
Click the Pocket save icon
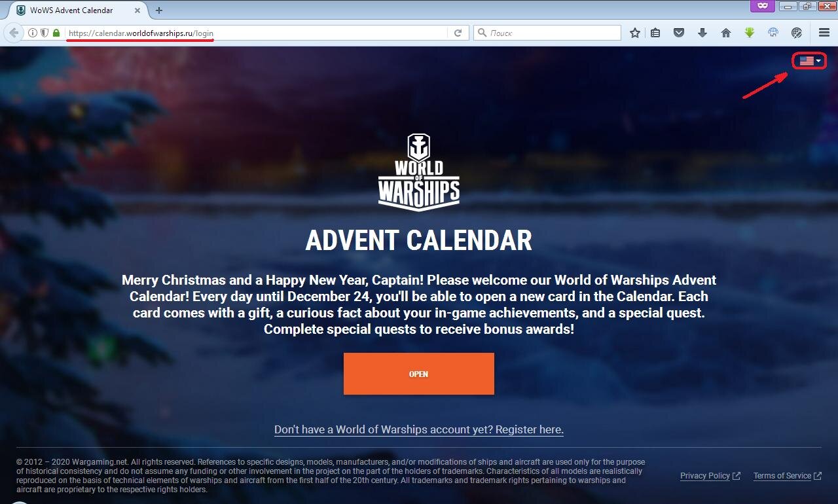click(679, 33)
